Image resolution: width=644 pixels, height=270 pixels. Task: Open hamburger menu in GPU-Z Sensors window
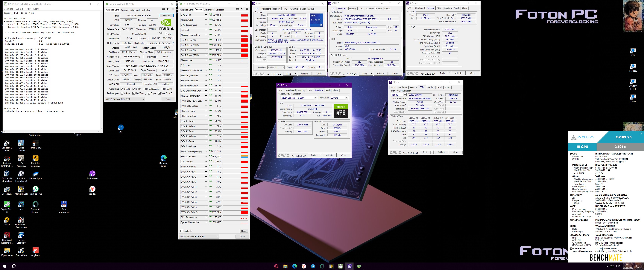(247, 9)
